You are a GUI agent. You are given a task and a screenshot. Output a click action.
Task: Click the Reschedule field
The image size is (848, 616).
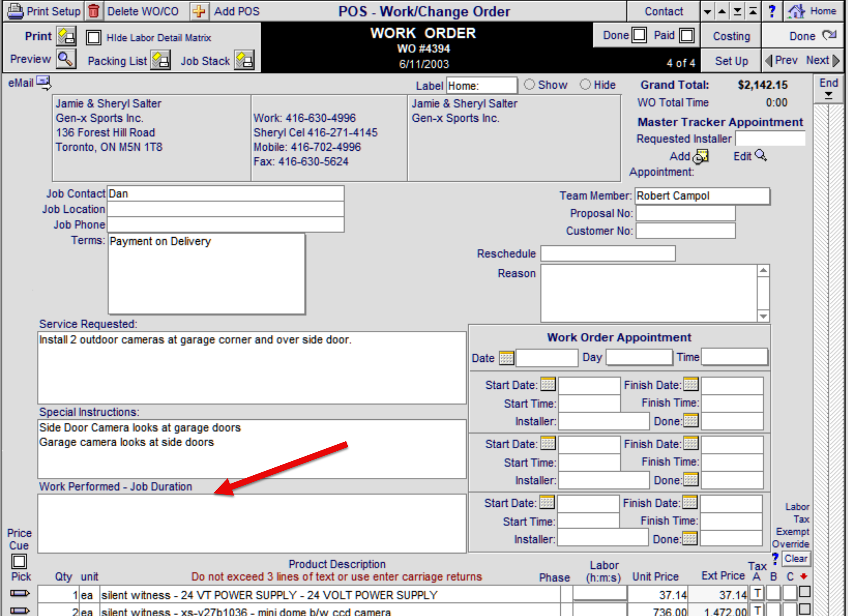point(608,253)
